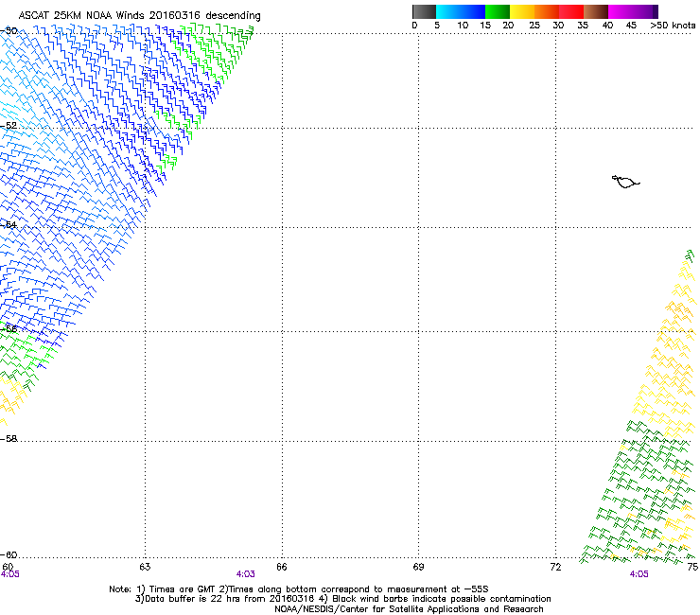The image size is (700, 615).
Task: Click the NOAA/NESDIS credit line
Action: coord(409,608)
